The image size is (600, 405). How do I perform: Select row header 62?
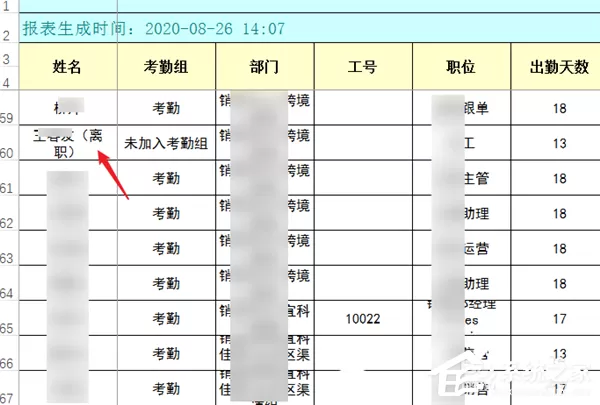coord(9,213)
